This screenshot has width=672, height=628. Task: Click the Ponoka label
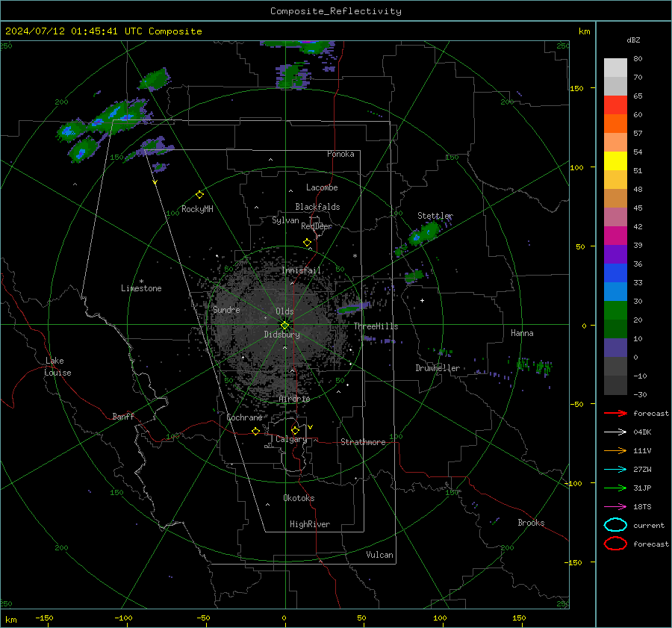point(340,154)
